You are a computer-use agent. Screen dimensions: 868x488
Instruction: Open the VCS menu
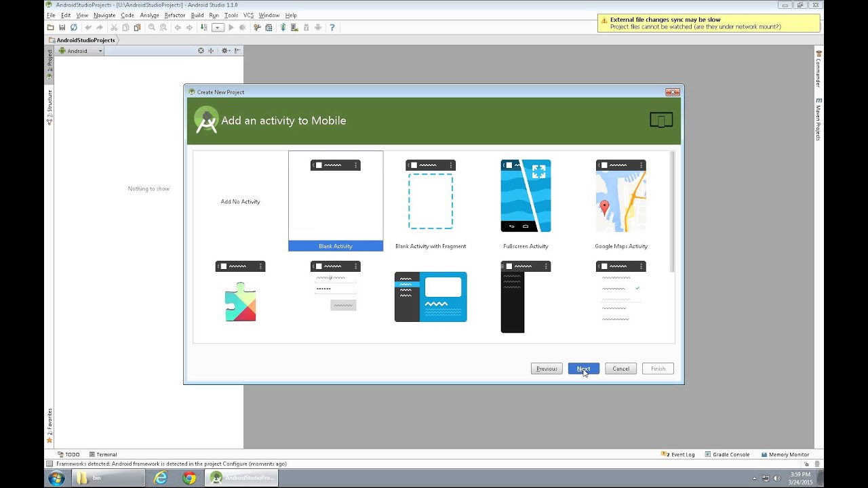tap(248, 15)
